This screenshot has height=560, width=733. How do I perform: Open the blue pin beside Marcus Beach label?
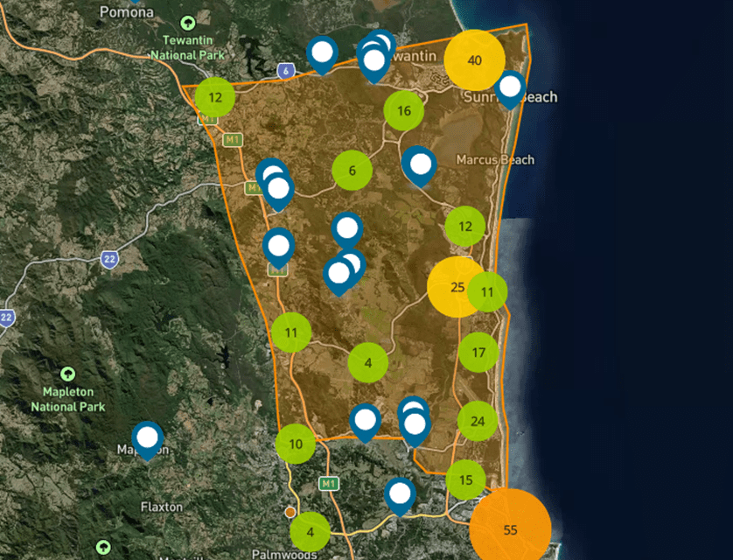click(x=421, y=164)
